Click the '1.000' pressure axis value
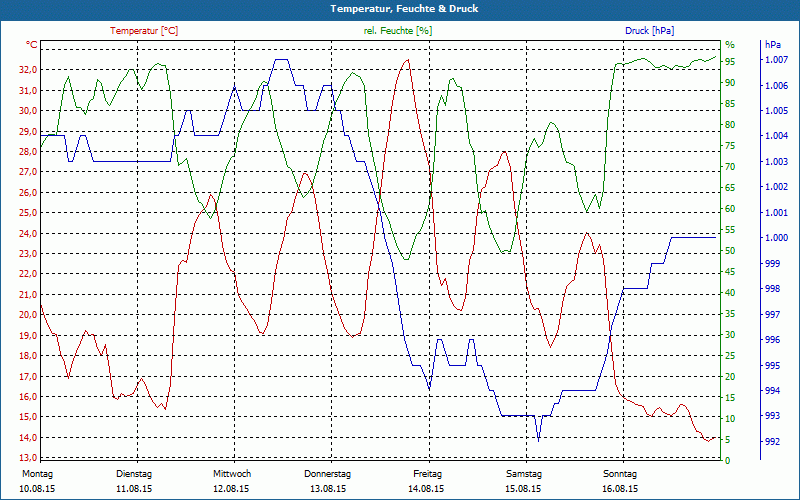Screen dimensions: 800x500 (x=777, y=238)
